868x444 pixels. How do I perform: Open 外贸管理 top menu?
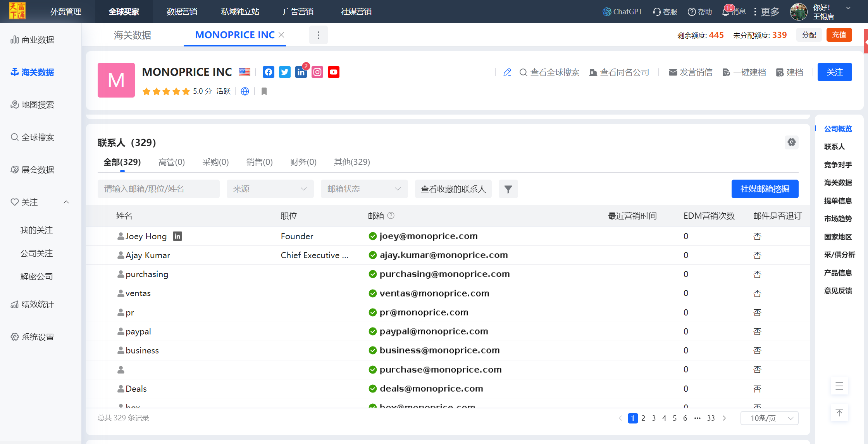click(x=66, y=12)
